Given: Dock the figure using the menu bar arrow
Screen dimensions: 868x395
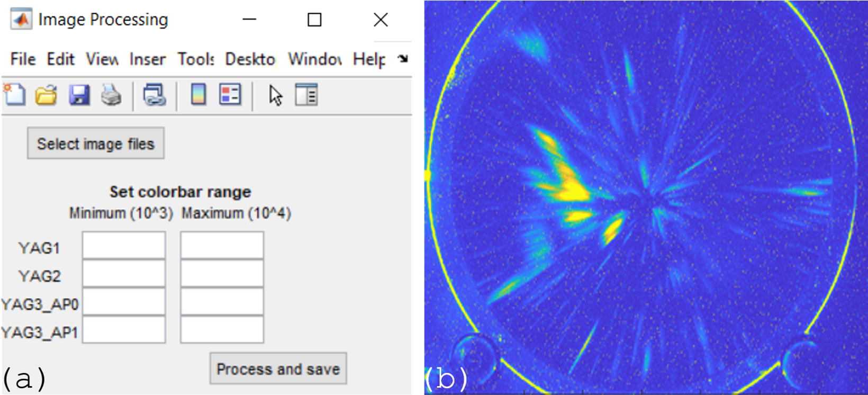Looking at the screenshot, I should (x=403, y=59).
